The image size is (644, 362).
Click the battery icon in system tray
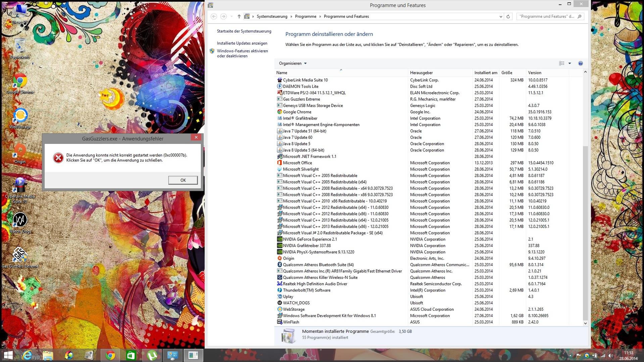[595, 356]
